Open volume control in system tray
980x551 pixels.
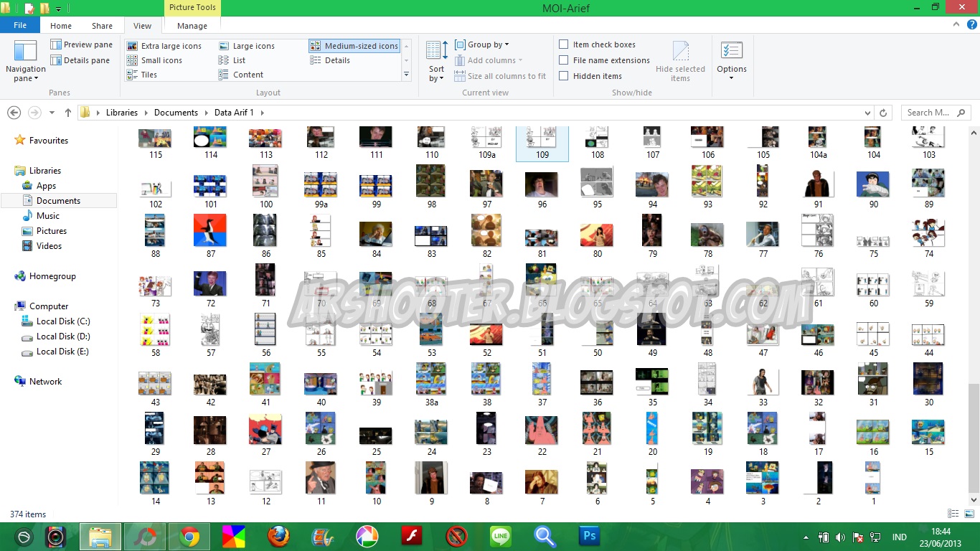[x=839, y=537]
